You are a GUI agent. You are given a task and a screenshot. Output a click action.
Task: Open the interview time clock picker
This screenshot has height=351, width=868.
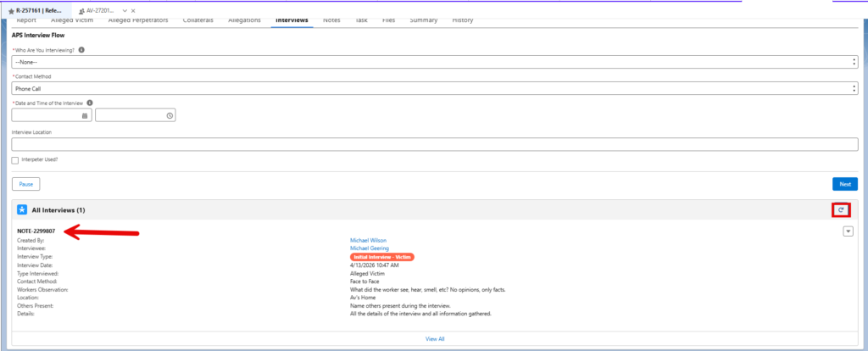170,115
